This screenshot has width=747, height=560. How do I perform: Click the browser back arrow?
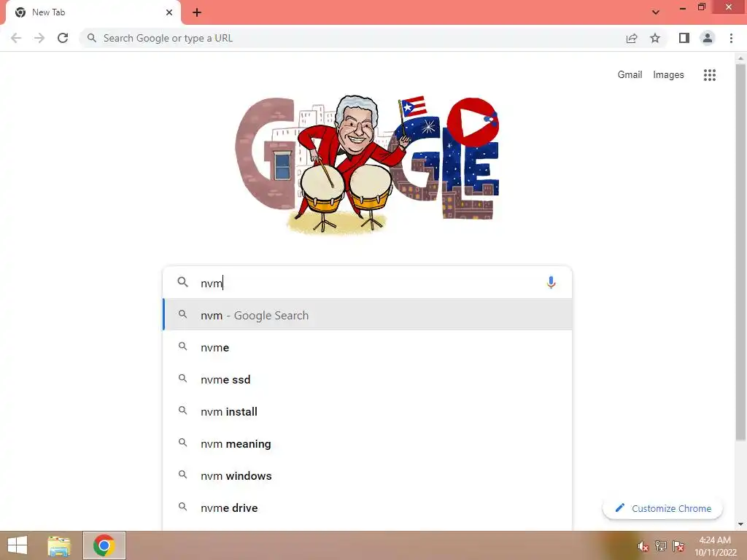click(x=16, y=38)
